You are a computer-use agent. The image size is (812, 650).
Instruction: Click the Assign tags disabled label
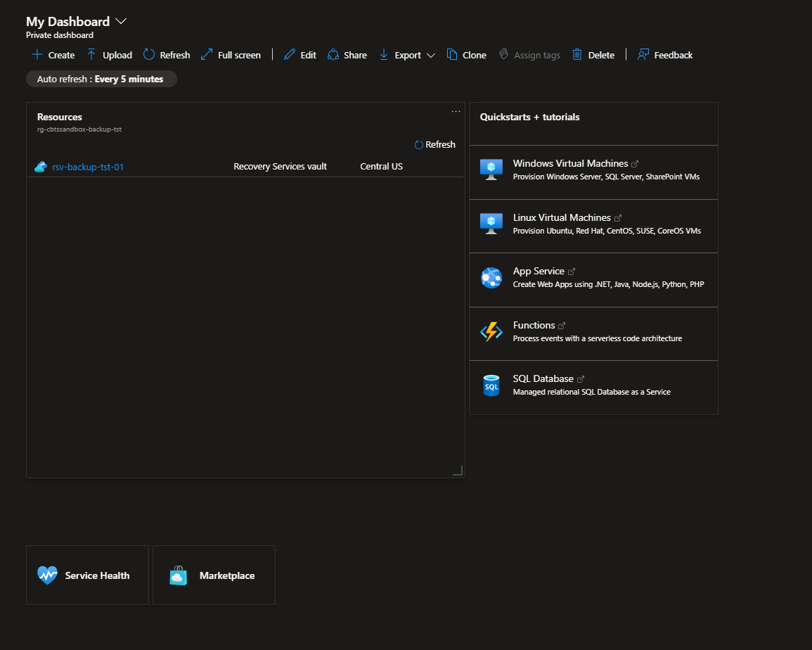pos(537,55)
